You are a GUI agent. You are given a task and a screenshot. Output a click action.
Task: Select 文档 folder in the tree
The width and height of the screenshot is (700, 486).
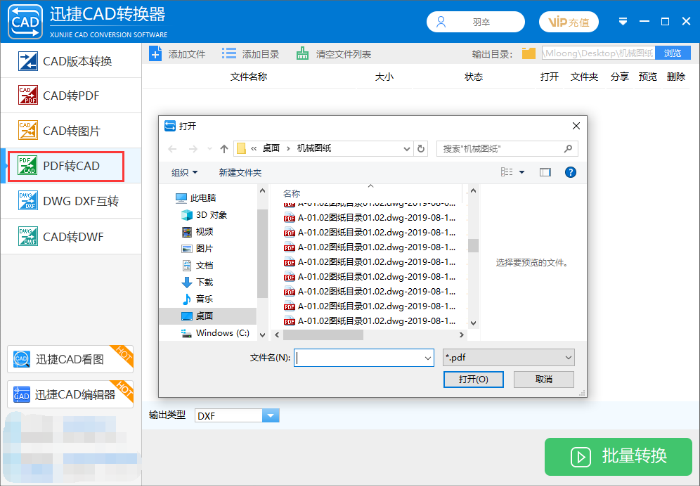pos(197,265)
